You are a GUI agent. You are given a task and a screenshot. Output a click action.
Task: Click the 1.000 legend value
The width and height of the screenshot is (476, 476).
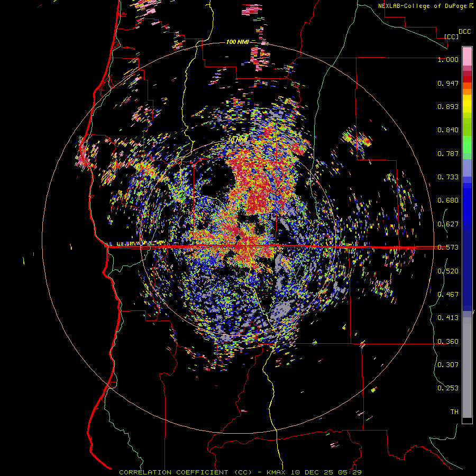(448, 59)
